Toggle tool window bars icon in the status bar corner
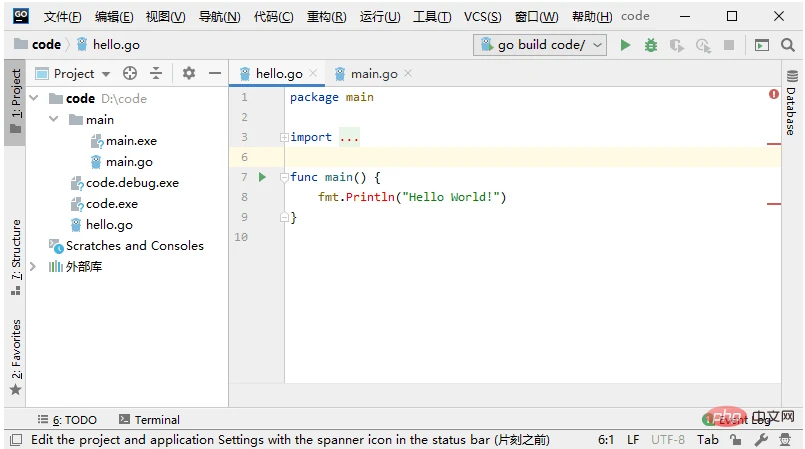805x449 pixels. pos(16,440)
